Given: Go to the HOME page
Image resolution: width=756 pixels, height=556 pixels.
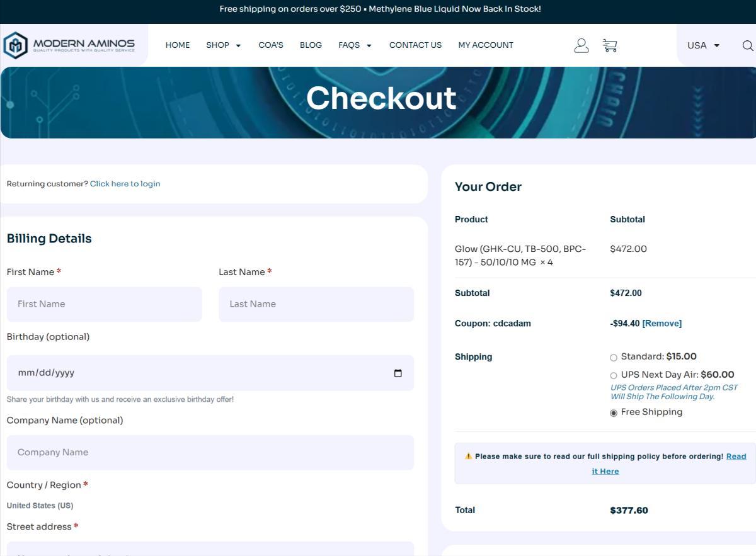Looking at the screenshot, I should 178,45.
